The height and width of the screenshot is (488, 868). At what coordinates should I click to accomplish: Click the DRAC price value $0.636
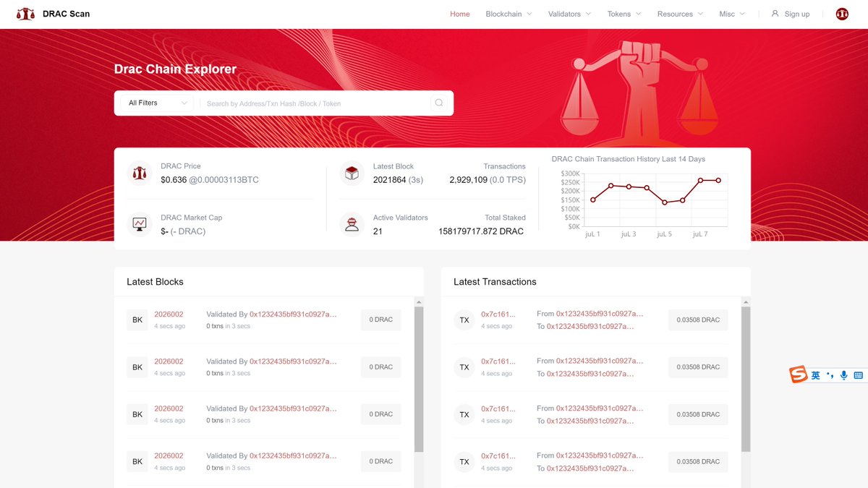pyautogui.click(x=174, y=179)
